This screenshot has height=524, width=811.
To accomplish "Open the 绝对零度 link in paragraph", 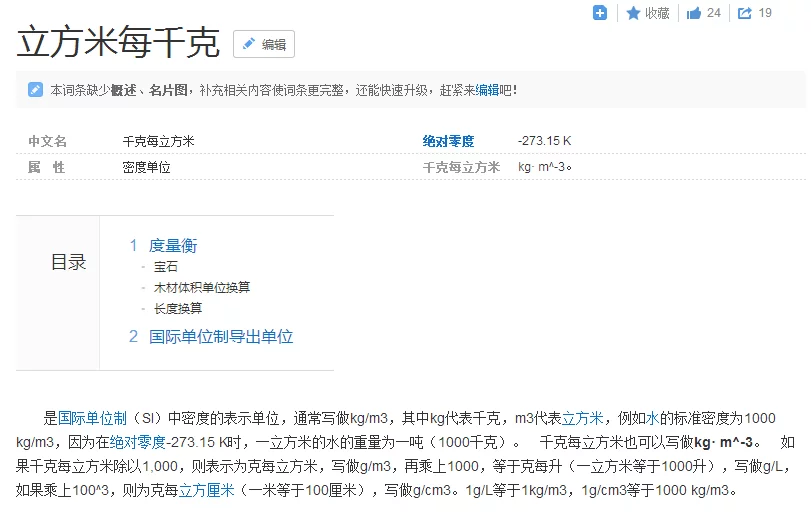I will (x=138, y=442).
